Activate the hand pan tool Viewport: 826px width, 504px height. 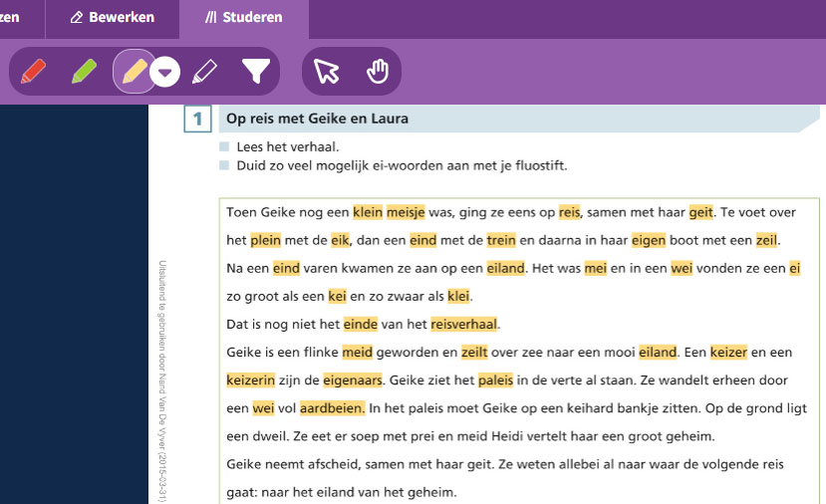[x=377, y=72]
